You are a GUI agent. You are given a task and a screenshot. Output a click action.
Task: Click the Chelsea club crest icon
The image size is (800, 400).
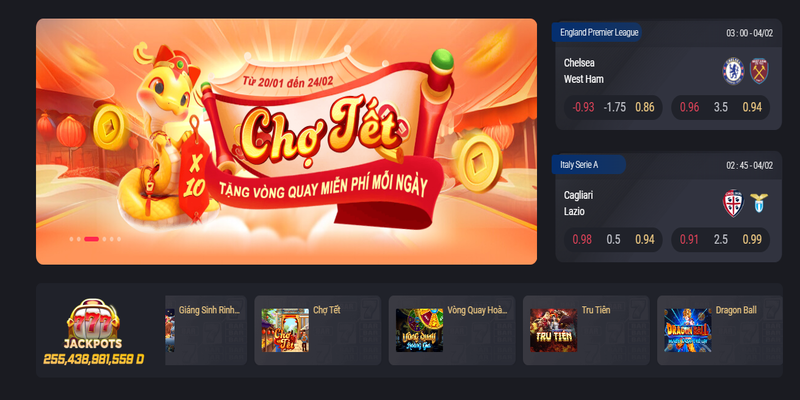pos(733,71)
